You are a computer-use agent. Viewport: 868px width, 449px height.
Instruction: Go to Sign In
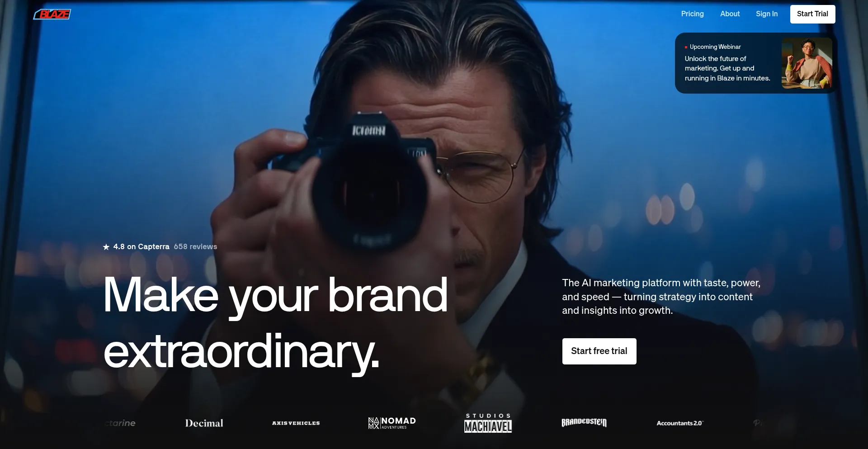767,14
